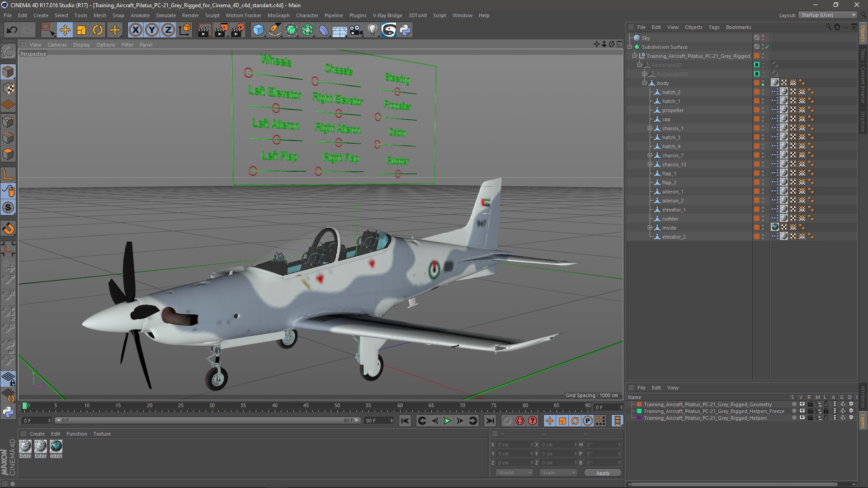Screen dimensions: 868x488
Task: Expand the inside object node
Action: coord(650,228)
